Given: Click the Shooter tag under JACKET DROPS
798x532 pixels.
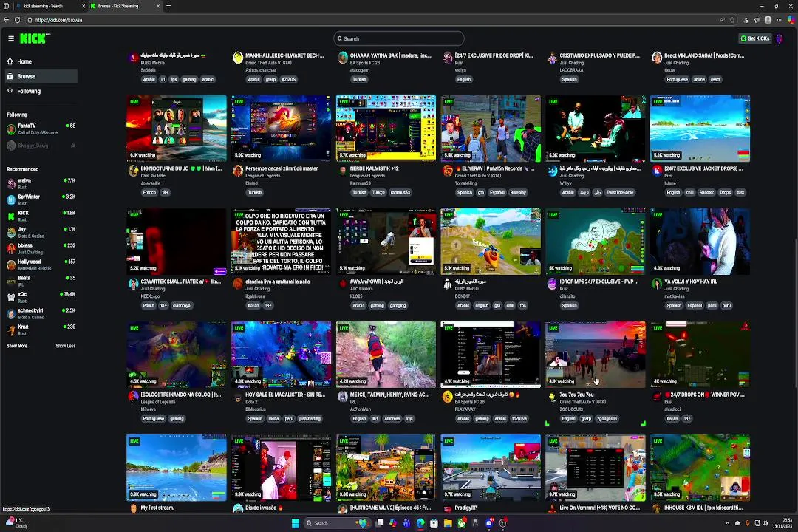Looking at the screenshot, I should [x=706, y=192].
